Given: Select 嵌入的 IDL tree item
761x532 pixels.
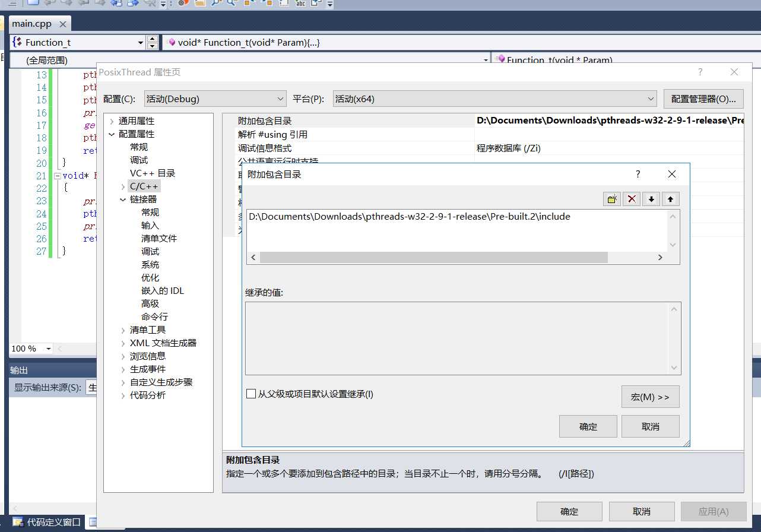Looking at the screenshot, I should tap(163, 291).
